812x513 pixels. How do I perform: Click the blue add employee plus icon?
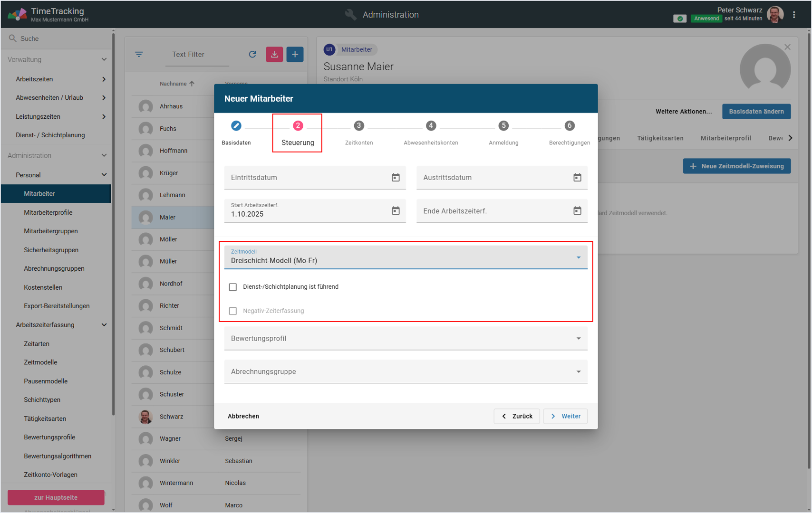tap(295, 55)
